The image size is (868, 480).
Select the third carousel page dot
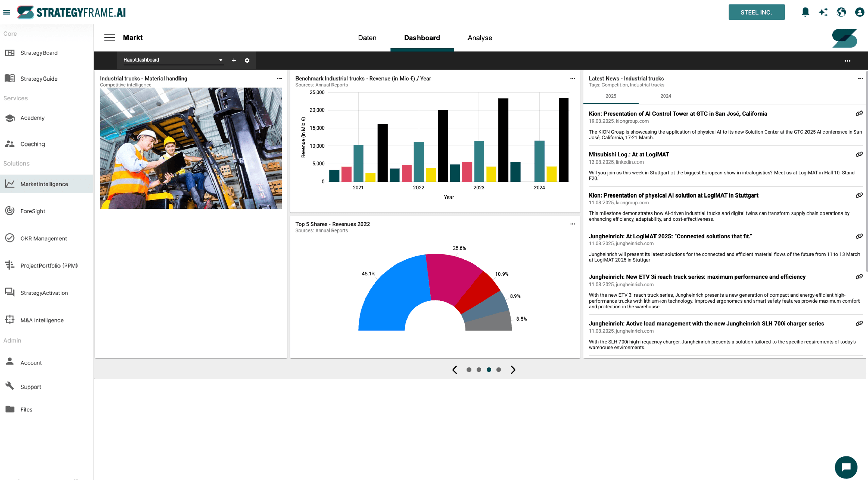click(489, 370)
